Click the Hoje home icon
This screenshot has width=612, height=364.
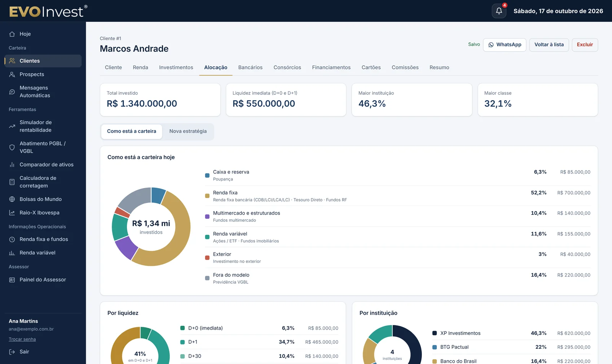(12, 34)
